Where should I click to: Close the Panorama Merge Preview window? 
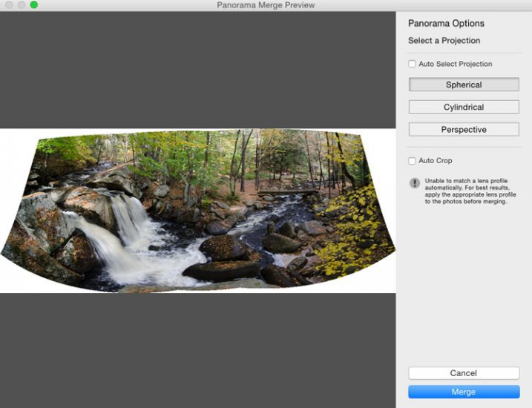(9, 5)
